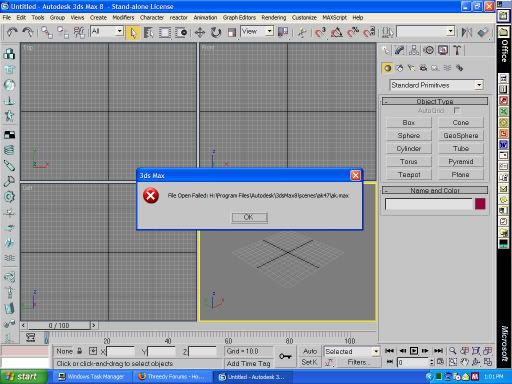Select the Bind to Space Warp tool
Viewport: 512px width, 384px height.
coord(79,32)
